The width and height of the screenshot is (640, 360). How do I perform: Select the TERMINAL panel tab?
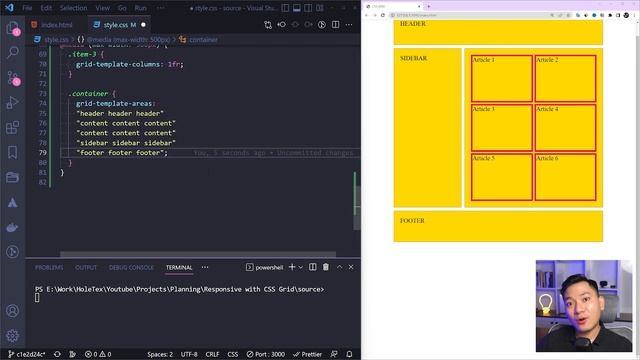coord(179,267)
